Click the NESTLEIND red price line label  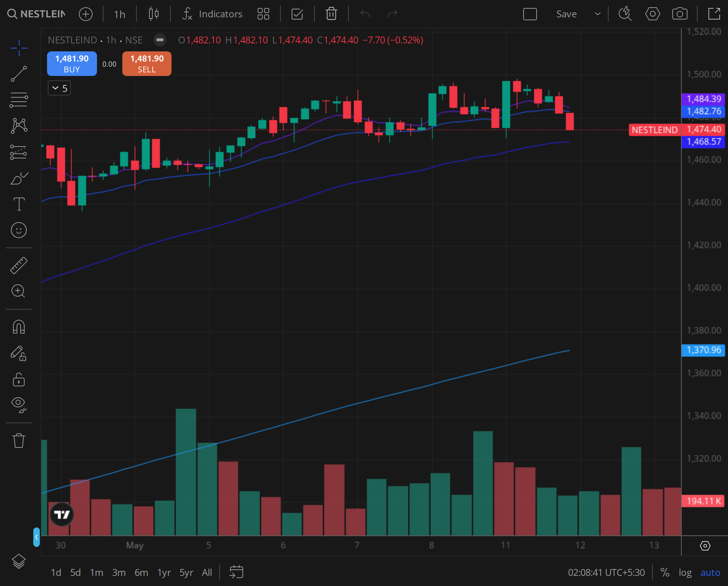(655, 129)
